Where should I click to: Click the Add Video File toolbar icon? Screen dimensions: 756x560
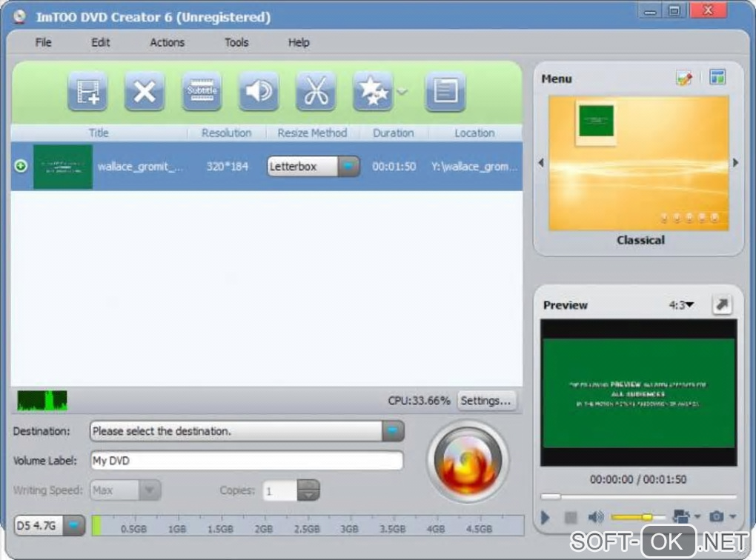(x=87, y=92)
